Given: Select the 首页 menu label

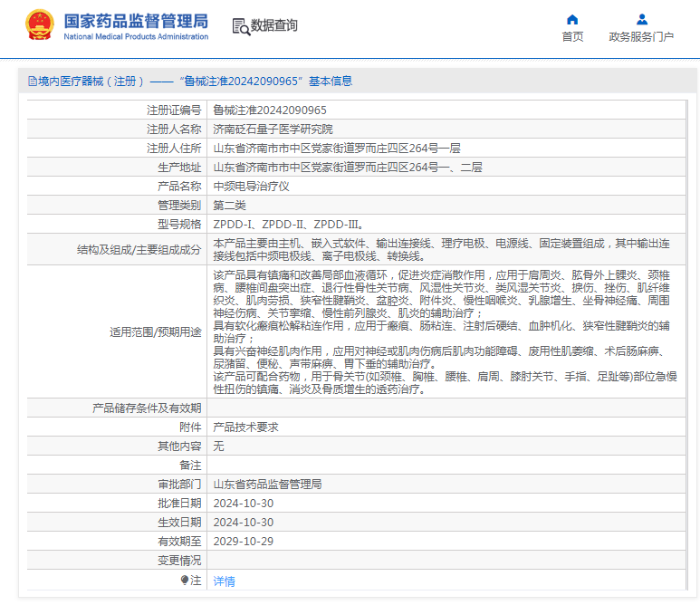Looking at the screenshot, I should [x=572, y=36].
